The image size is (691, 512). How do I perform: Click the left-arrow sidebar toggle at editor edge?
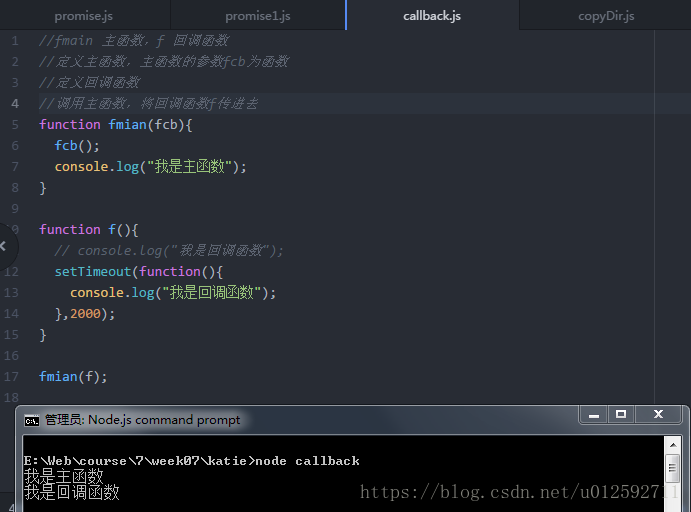pyautogui.click(x=4, y=246)
